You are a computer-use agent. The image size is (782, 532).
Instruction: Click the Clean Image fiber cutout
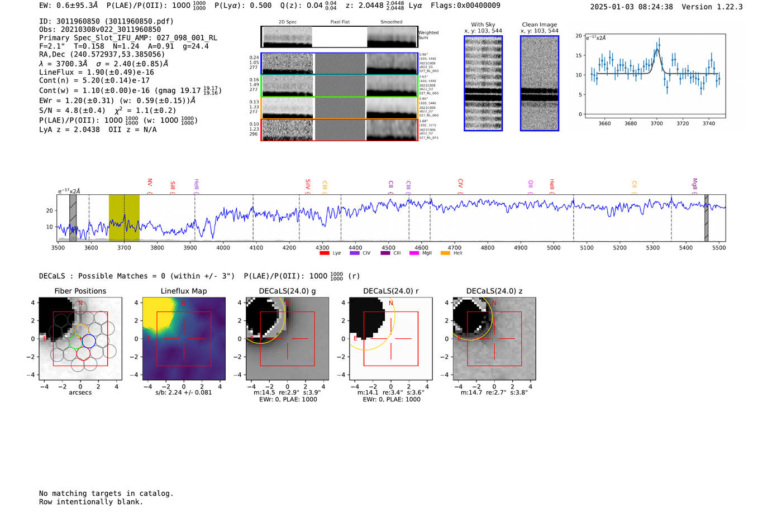click(x=540, y=83)
